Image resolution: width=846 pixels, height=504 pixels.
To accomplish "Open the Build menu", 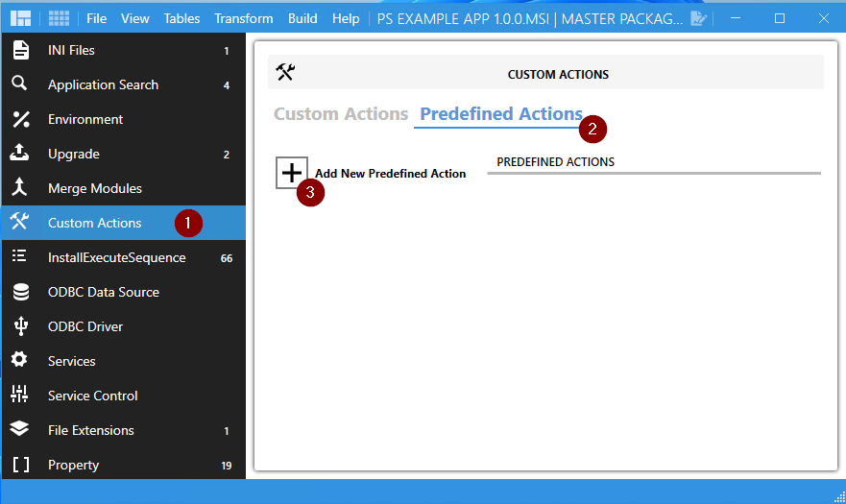I will click(x=302, y=18).
